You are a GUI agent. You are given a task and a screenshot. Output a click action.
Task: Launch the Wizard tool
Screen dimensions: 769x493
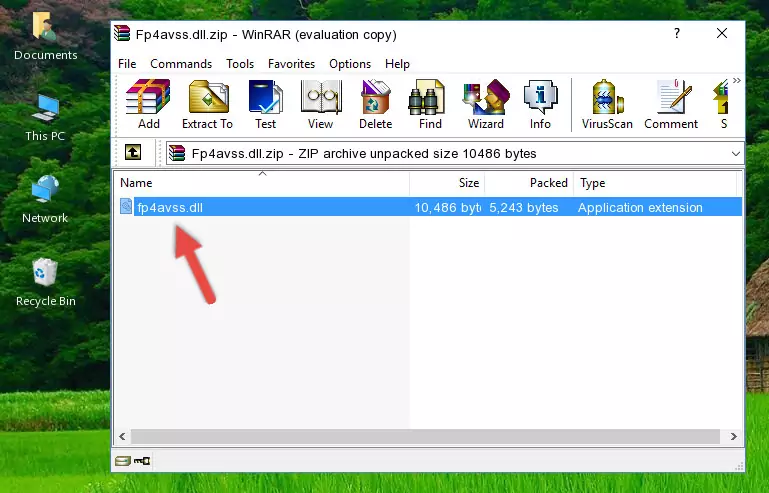click(486, 104)
